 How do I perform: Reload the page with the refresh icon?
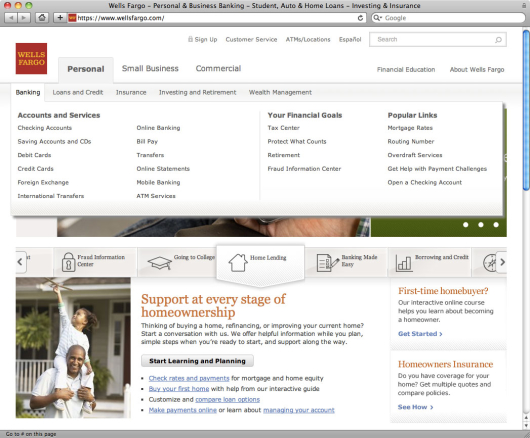coord(360,18)
